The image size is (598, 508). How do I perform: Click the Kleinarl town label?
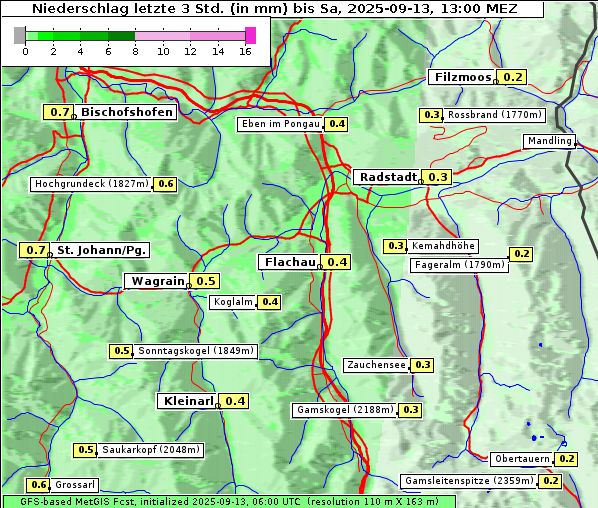[187, 401]
